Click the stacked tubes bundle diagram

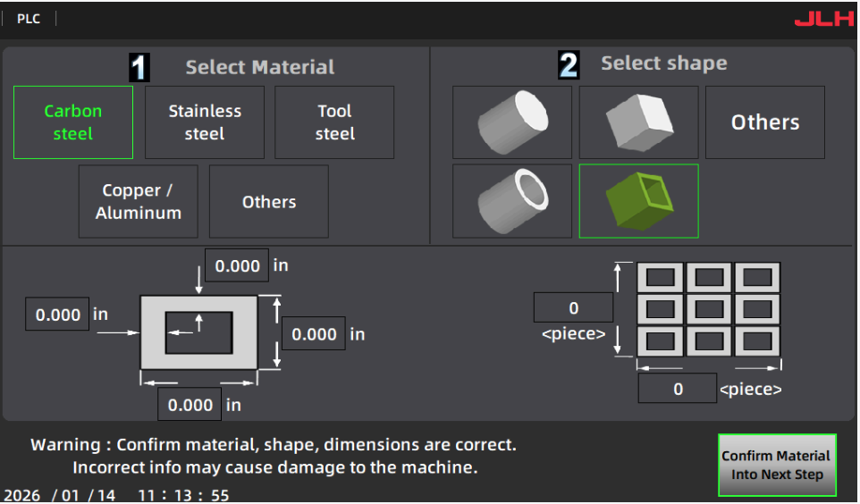[x=708, y=310]
